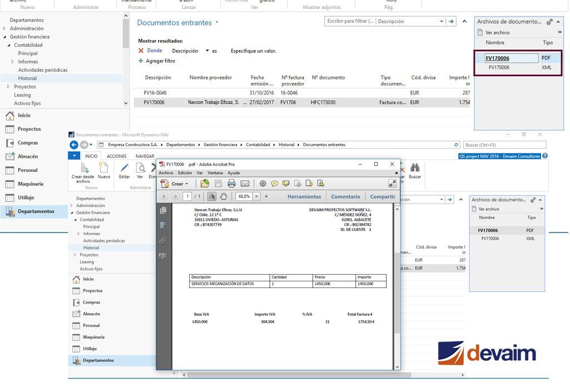Open Departamentos in the upper left sidebar
Image resolution: width=570 pixels, height=392 pixels.
coord(36,211)
